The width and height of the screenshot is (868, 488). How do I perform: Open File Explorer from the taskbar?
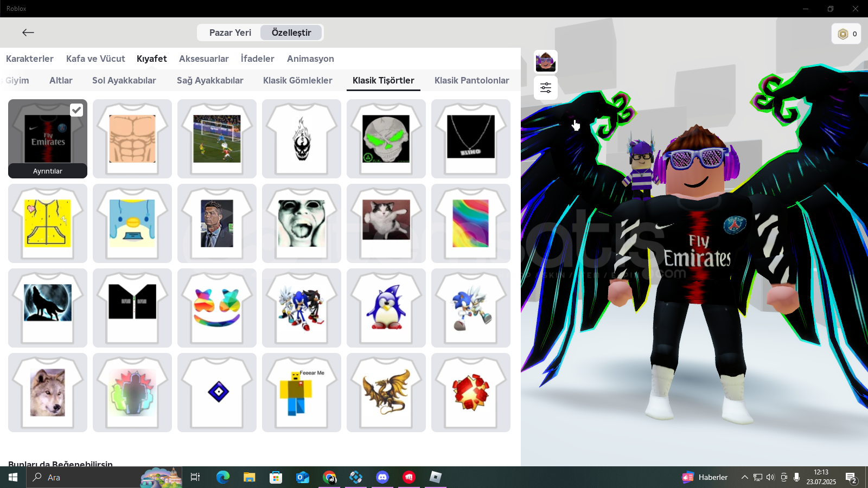pos(249,477)
